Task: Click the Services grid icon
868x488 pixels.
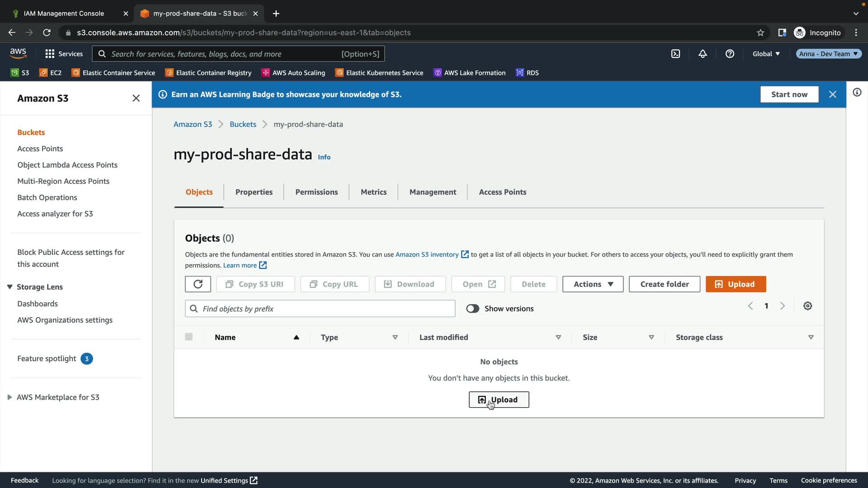Action: (50, 54)
